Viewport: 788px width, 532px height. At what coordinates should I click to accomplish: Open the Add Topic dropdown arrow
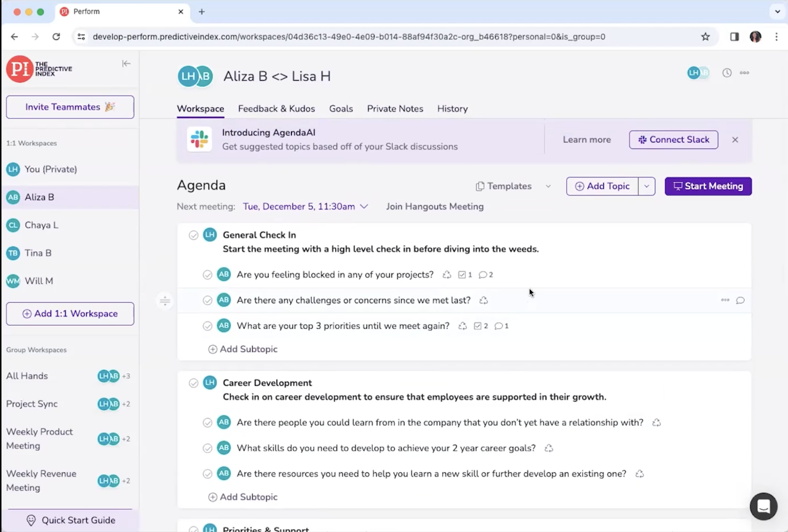click(x=647, y=186)
